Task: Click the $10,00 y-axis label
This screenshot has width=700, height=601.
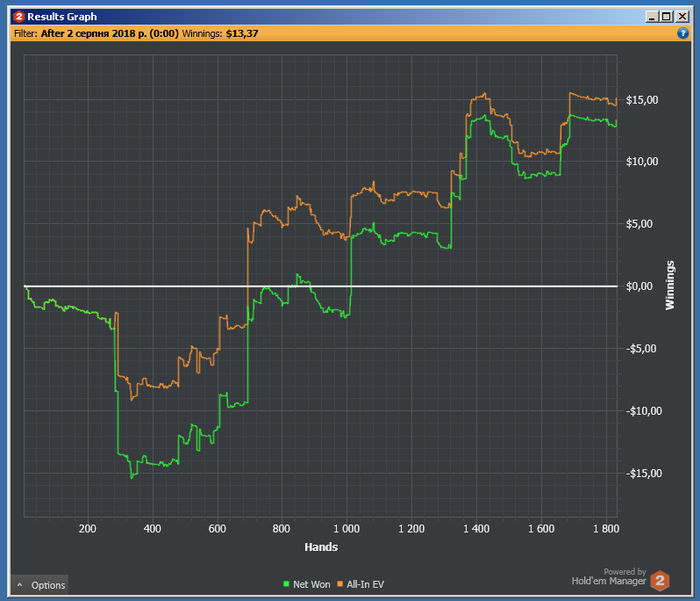Action: (x=642, y=162)
